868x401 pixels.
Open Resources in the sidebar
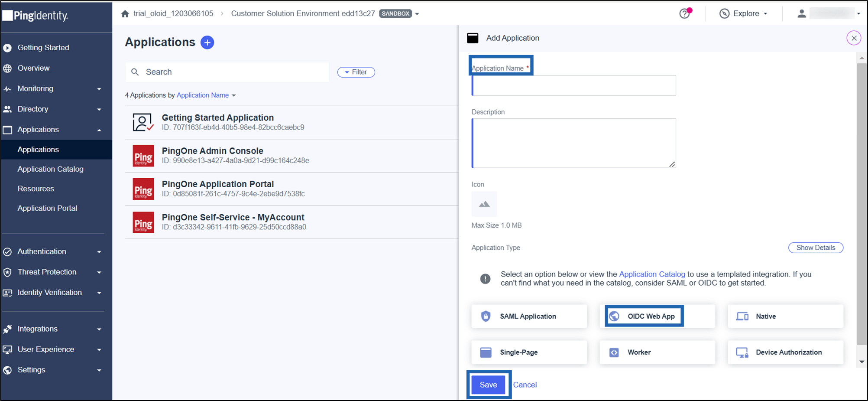pyautogui.click(x=36, y=189)
